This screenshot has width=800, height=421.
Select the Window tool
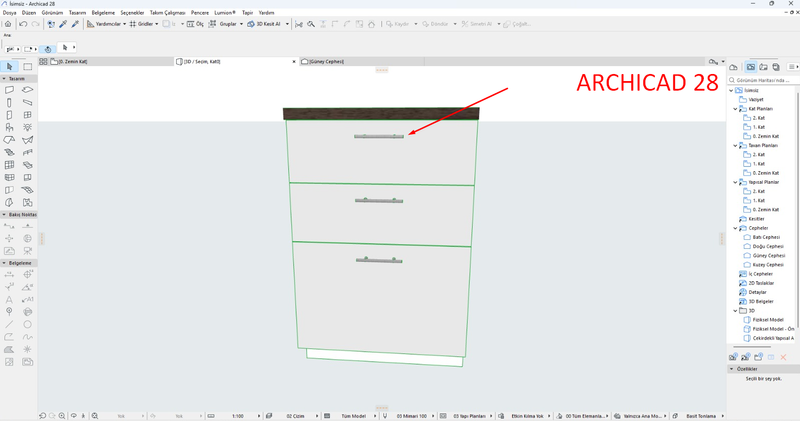pos(28,115)
